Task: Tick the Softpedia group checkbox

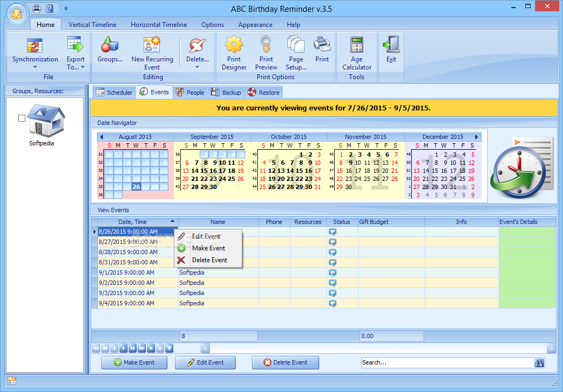Action: [22, 118]
